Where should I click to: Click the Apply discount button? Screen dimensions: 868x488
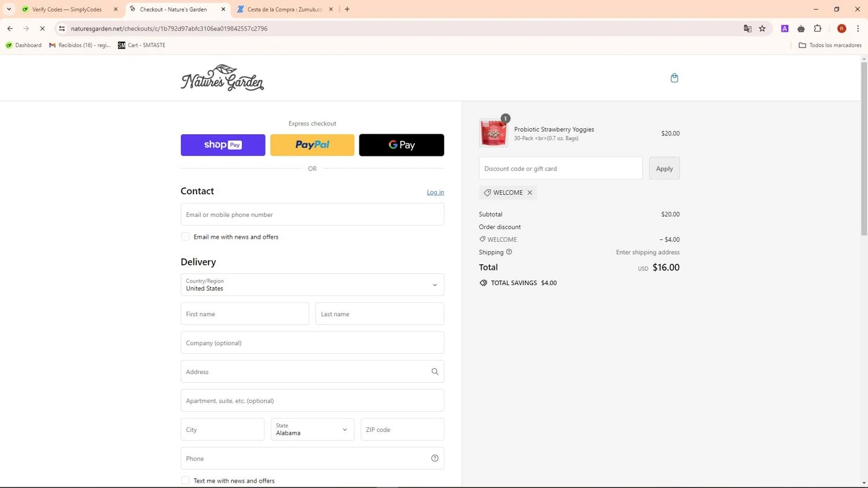[664, 168]
